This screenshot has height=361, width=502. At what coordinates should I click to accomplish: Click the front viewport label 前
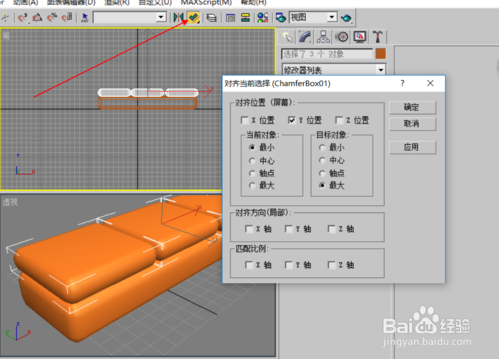tap(6, 35)
